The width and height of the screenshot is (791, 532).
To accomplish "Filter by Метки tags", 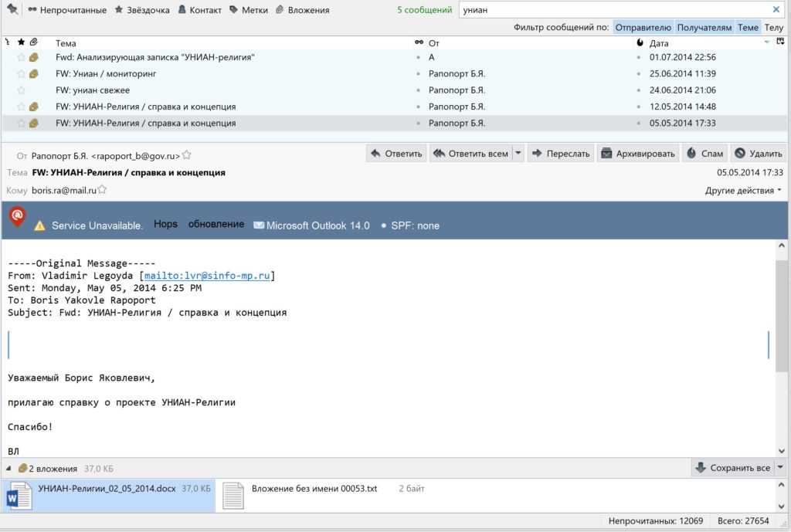I will pyautogui.click(x=249, y=10).
